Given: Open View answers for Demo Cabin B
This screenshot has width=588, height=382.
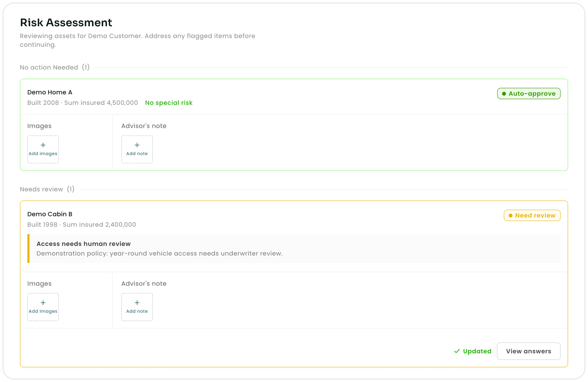Looking at the screenshot, I should 528,351.
